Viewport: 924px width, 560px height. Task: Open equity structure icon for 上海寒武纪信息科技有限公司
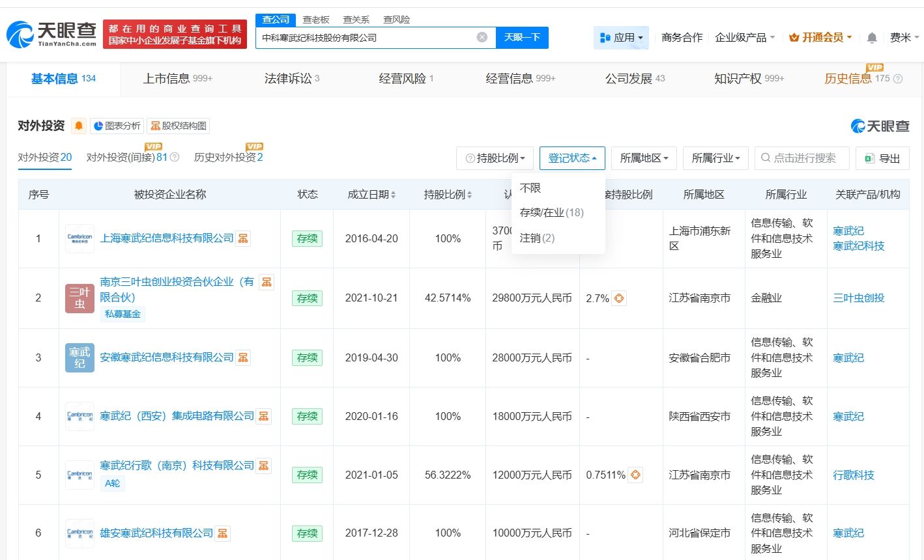coord(243,238)
